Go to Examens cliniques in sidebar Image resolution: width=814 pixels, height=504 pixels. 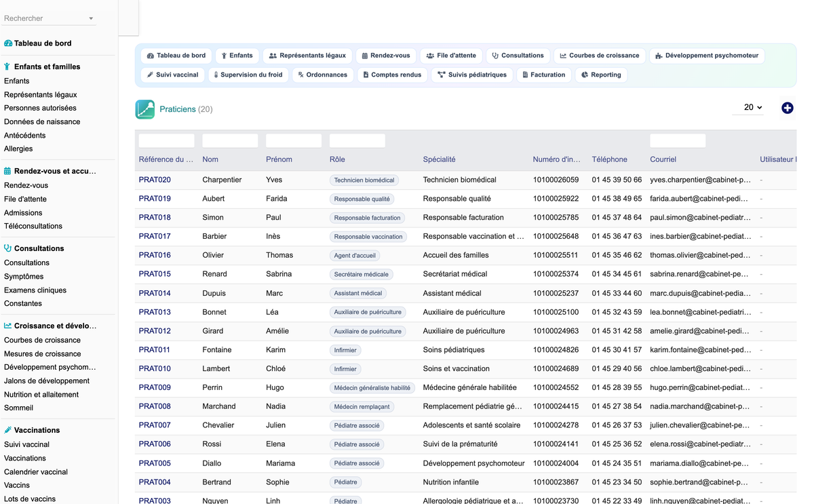pyautogui.click(x=35, y=290)
